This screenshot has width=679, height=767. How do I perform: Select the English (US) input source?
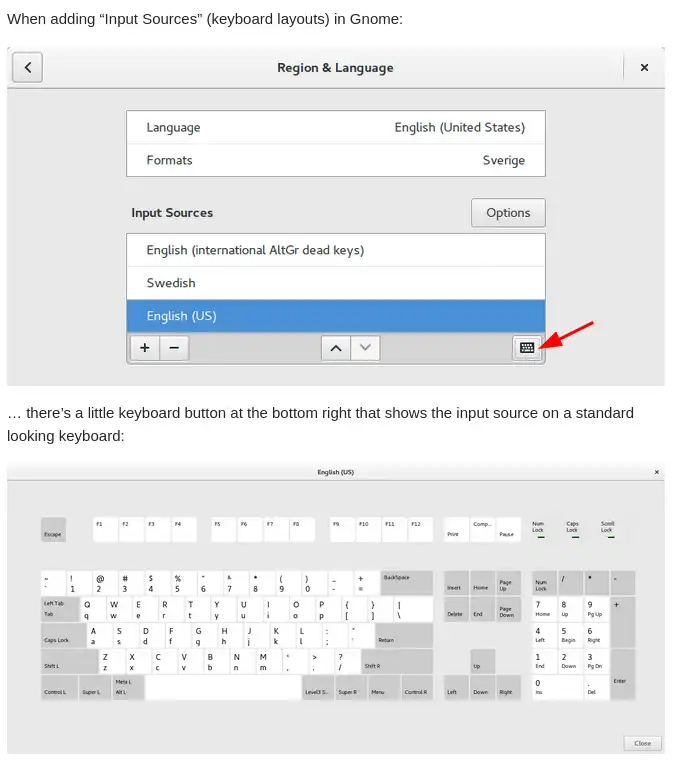click(336, 316)
